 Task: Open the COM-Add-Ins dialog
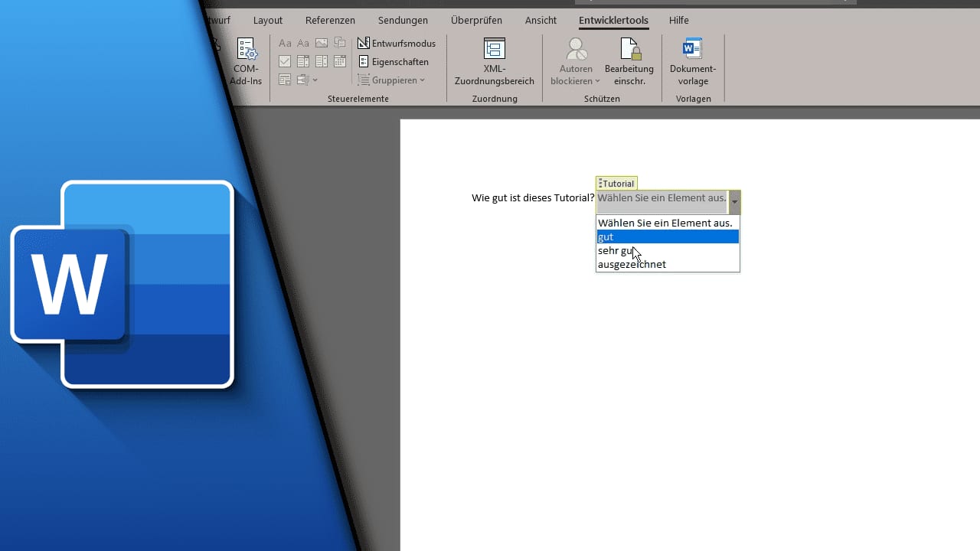(246, 61)
